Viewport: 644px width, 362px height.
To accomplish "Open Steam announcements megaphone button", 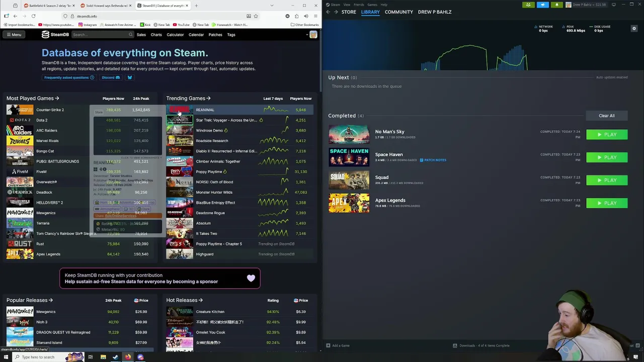I will pyautogui.click(x=542, y=5).
